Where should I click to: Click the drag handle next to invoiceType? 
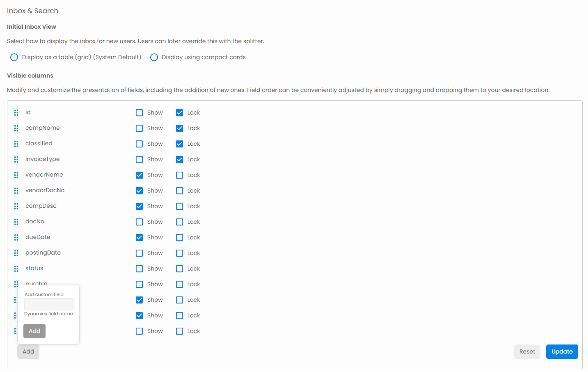coord(16,159)
